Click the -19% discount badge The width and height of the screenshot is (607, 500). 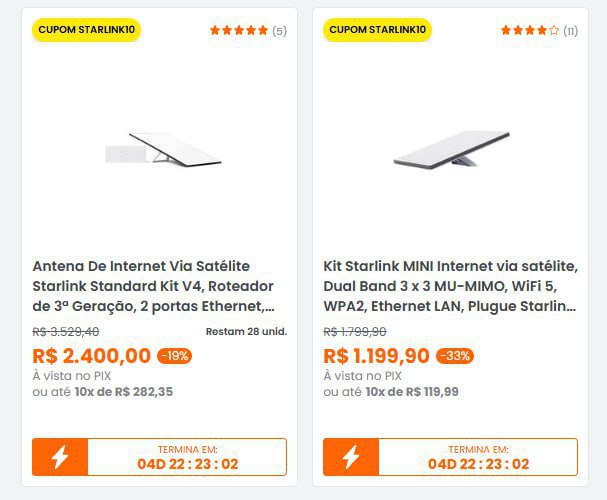(174, 356)
